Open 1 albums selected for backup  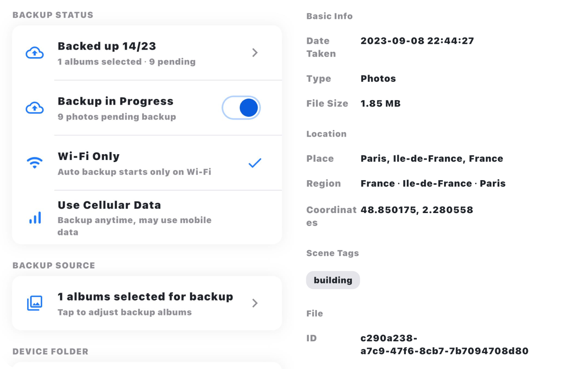pos(147,303)
